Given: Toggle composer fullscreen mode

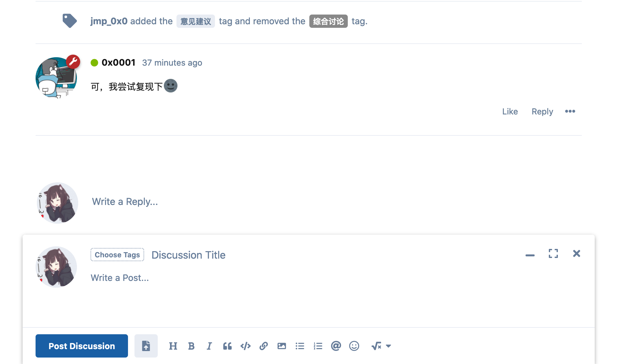Looking at the screenshot, I should 553,253.
